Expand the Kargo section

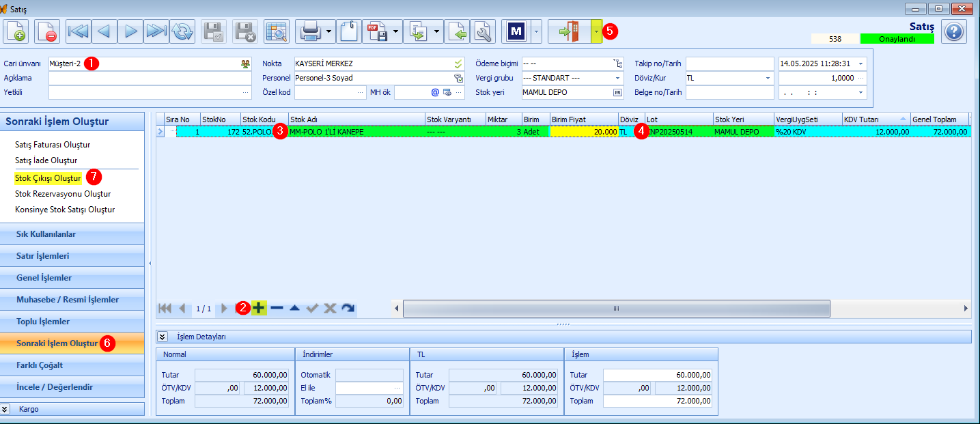coord(5,409)
